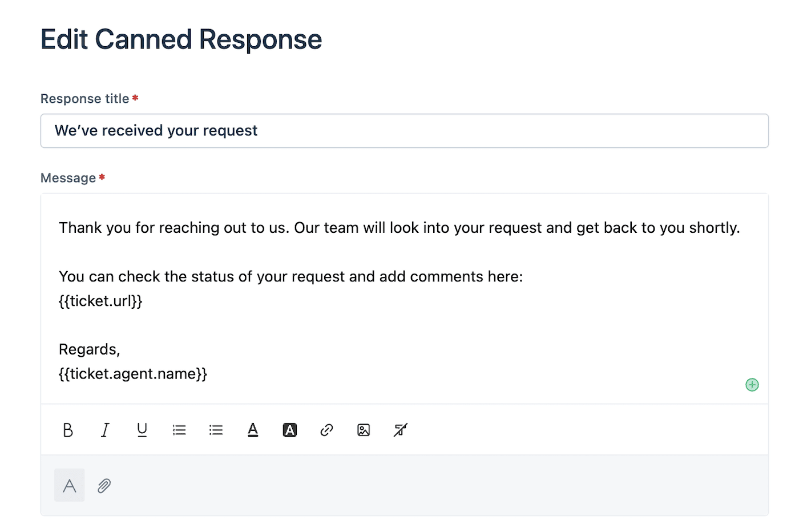
Task: Open the hyperlink insert tool
Action: coord(326,430)
